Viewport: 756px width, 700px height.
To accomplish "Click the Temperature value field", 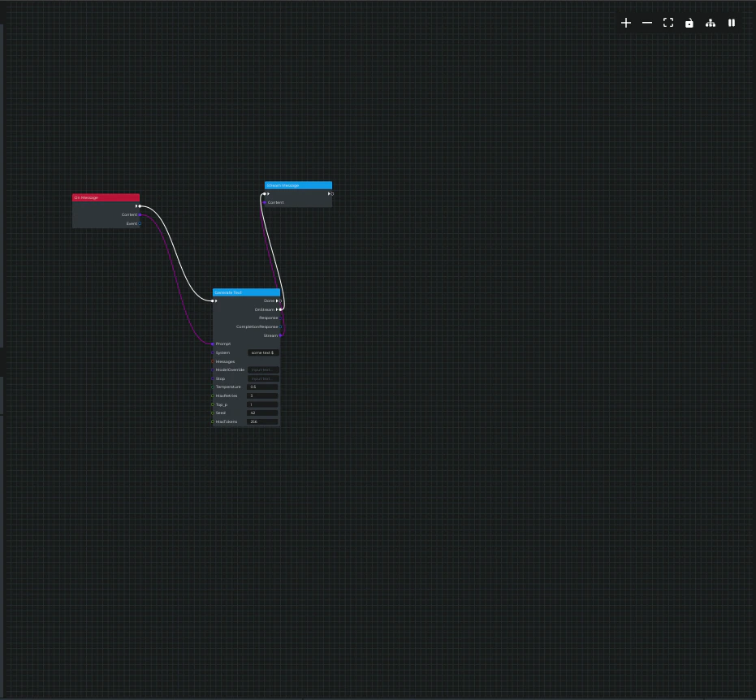I will pyautogui.click(x=261, y=387).
